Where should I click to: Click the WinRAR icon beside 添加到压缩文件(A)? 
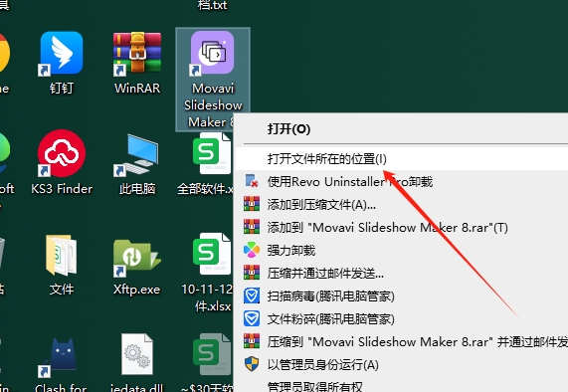[252, 204]
